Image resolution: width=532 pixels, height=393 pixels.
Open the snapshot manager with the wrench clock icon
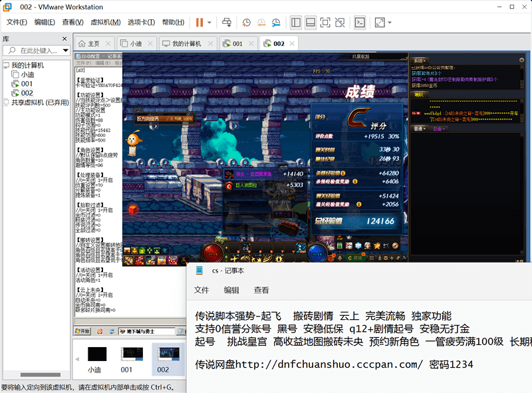pyautogui.click(x=276, y=23)
